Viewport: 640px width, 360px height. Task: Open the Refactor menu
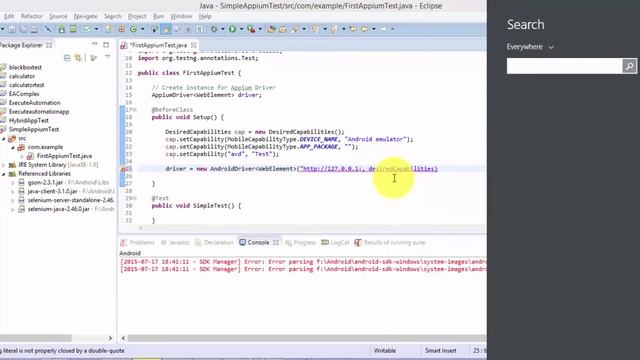31,16
